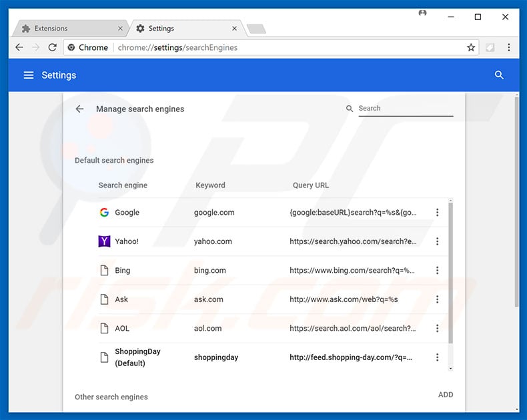
Task: Click the search engine list scrollbar
Action: (x=450, y=273)
